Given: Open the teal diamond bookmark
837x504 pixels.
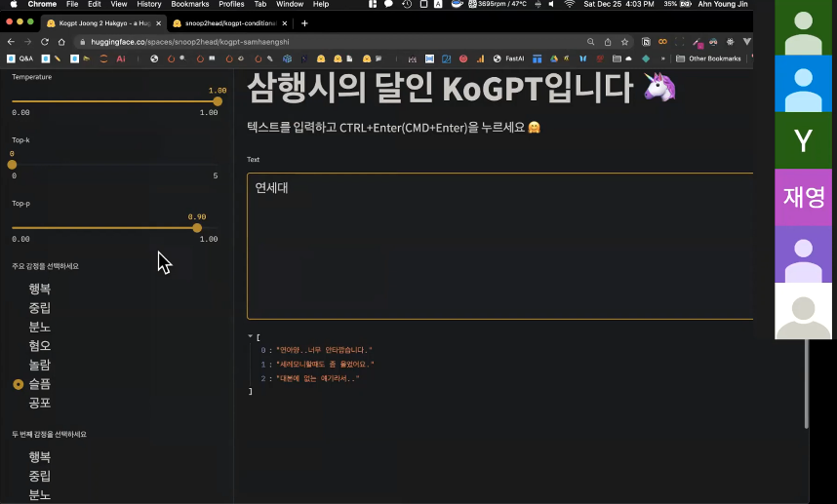Looking at the screenshot, I should tap(646, 58).
